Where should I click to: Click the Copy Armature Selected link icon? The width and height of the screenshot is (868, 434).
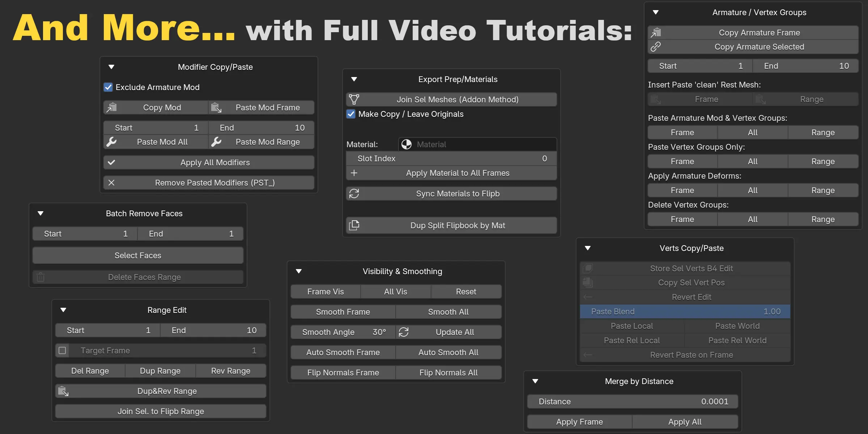tap(656, 47)
